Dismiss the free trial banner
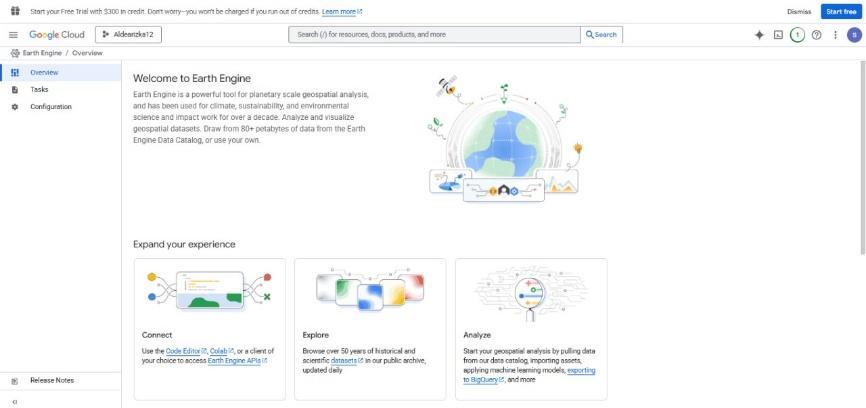Screen dimensions: 866x408 click(x=799, y=12)
